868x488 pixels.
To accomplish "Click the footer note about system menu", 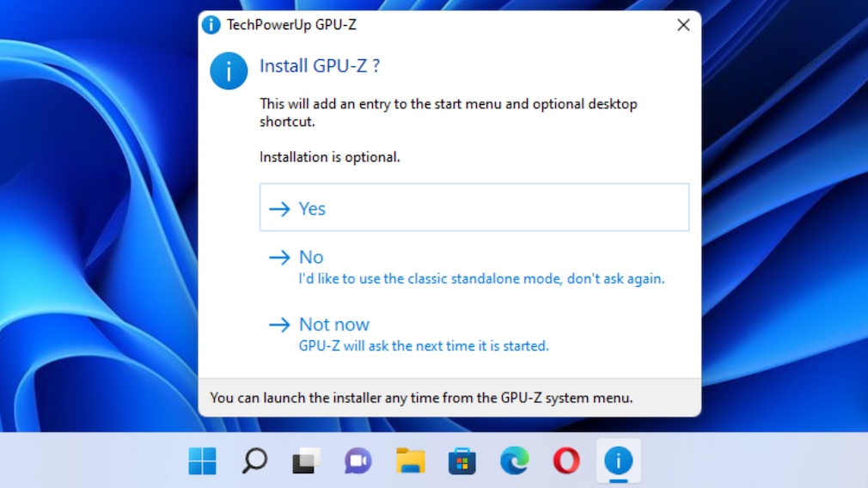I will tap(421, 398).
